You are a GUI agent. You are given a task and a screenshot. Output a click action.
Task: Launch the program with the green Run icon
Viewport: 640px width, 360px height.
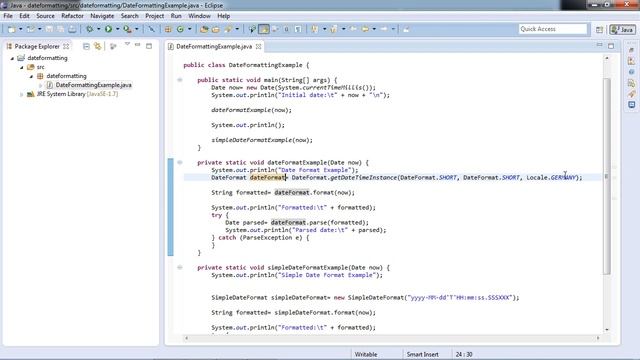[109, 29]
